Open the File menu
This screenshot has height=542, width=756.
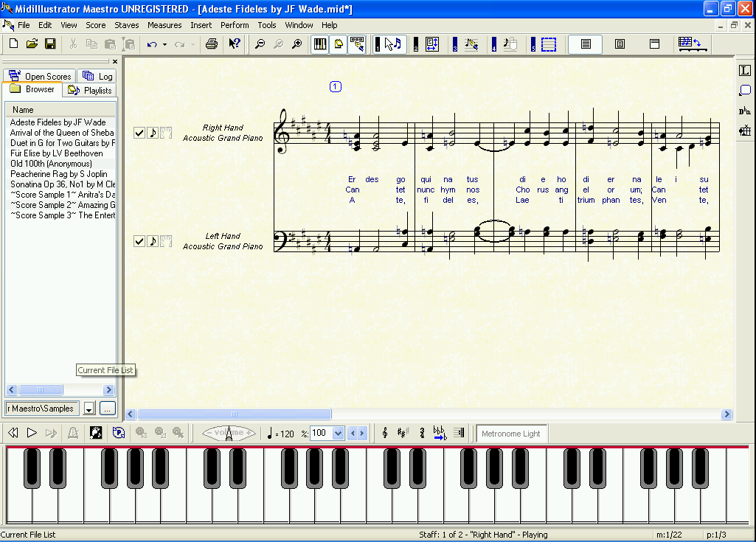pos(24,25)
